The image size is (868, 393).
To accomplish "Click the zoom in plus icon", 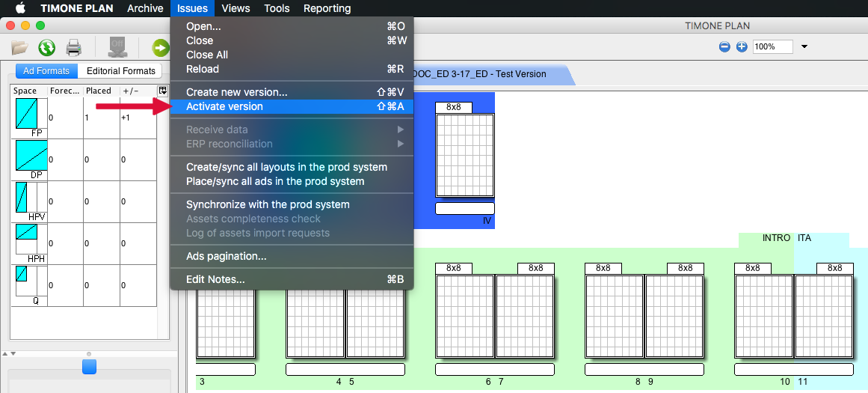I will tap(742, 46).
